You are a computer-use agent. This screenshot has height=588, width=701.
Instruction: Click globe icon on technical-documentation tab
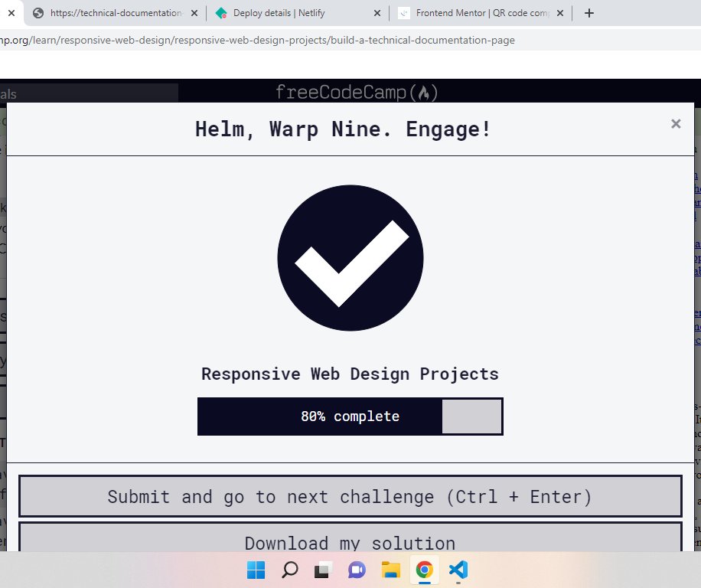[x=38, y=14]
